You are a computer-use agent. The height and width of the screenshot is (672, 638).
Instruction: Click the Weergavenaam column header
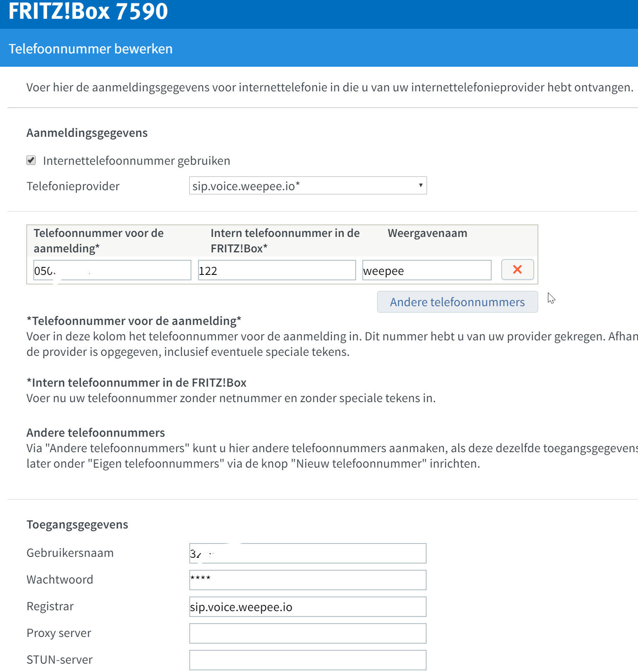(427, 233)
